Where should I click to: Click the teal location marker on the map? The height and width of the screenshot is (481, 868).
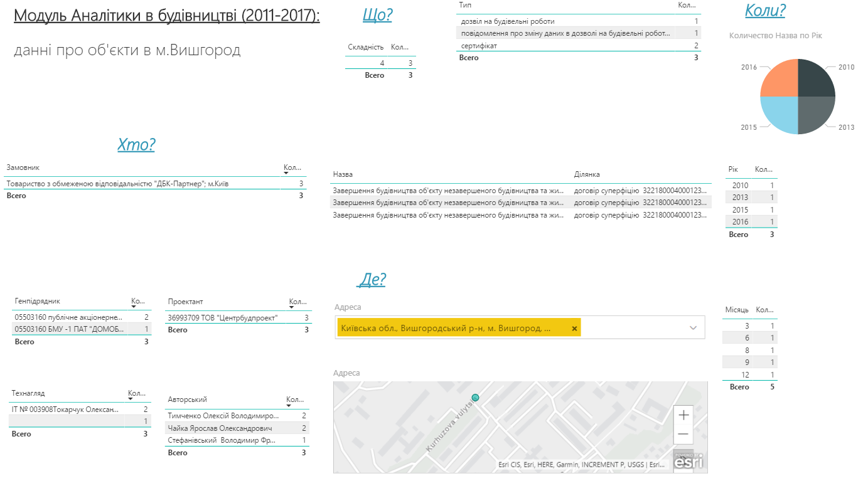tap(475, 398)
